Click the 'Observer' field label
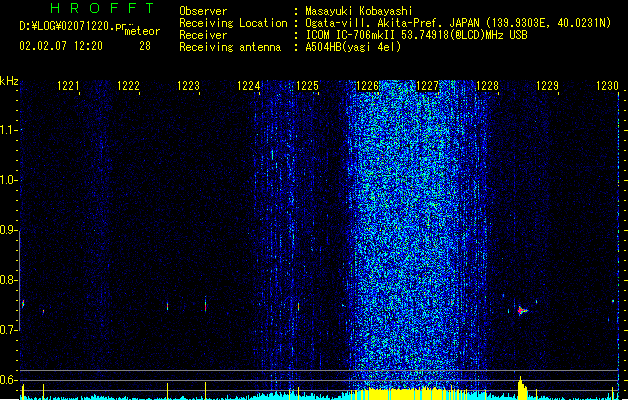Image resolution: width=629 pixels, height=400 pixels. click(x=203, y=11)
